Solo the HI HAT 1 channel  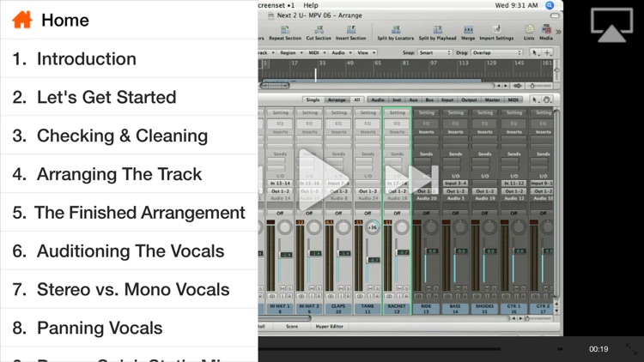pos(289,288)
